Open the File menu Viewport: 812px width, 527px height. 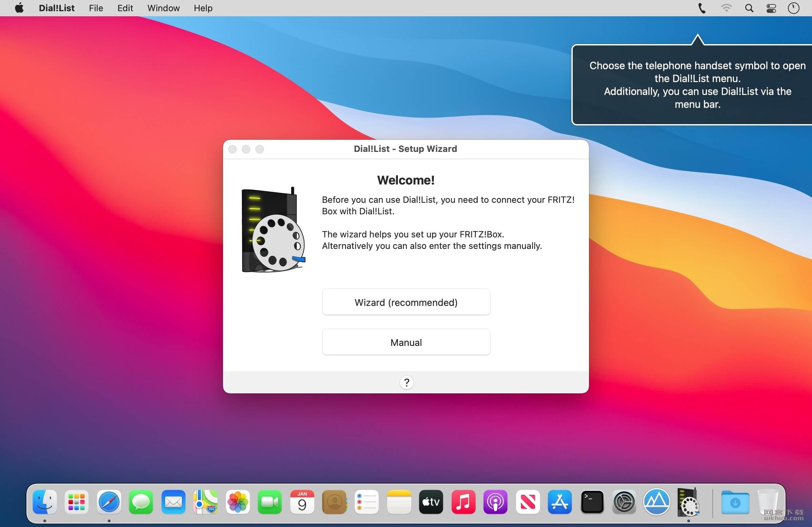click(96, 8)
